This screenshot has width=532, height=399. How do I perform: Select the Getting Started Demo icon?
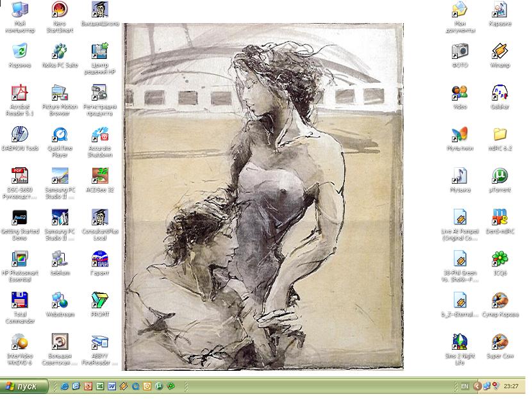tap(20, 218)
